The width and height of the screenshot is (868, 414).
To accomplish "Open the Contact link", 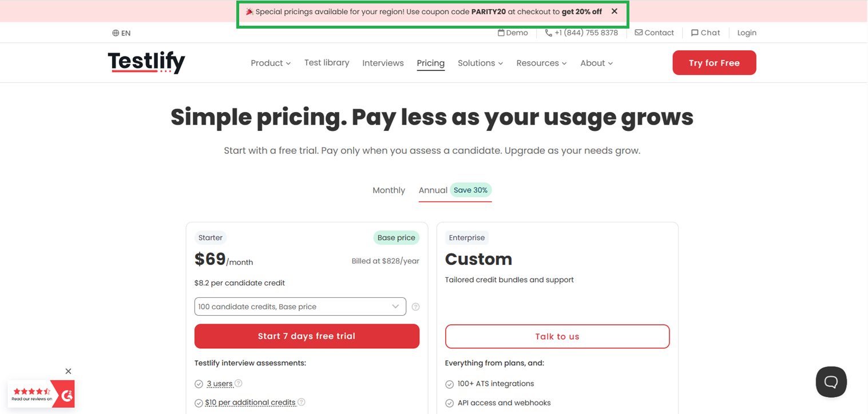I will pyautogui.click(x=654, y=33).
